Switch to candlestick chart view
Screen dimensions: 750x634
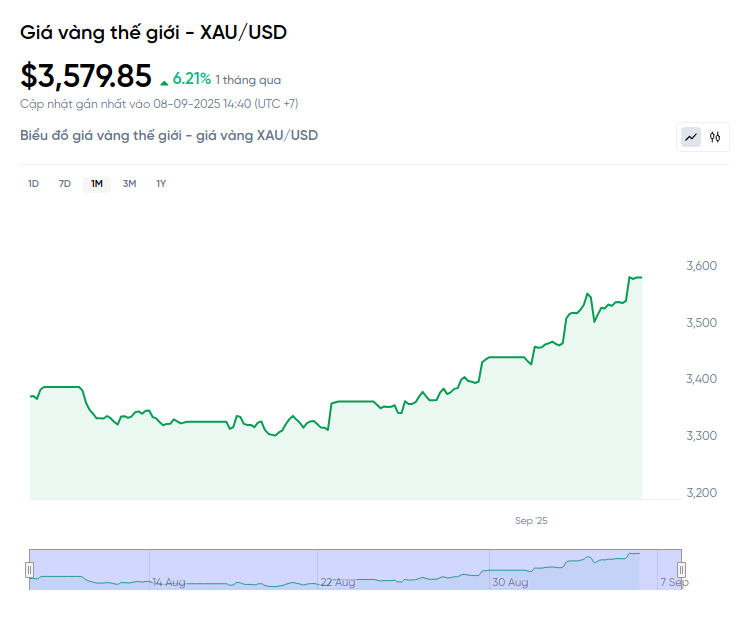point(715,137)
